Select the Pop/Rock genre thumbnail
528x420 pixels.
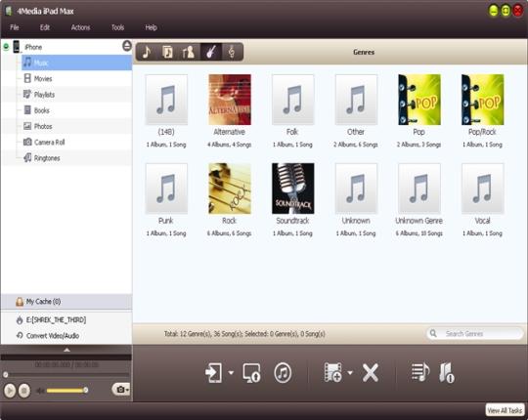(x=483, y=100)
